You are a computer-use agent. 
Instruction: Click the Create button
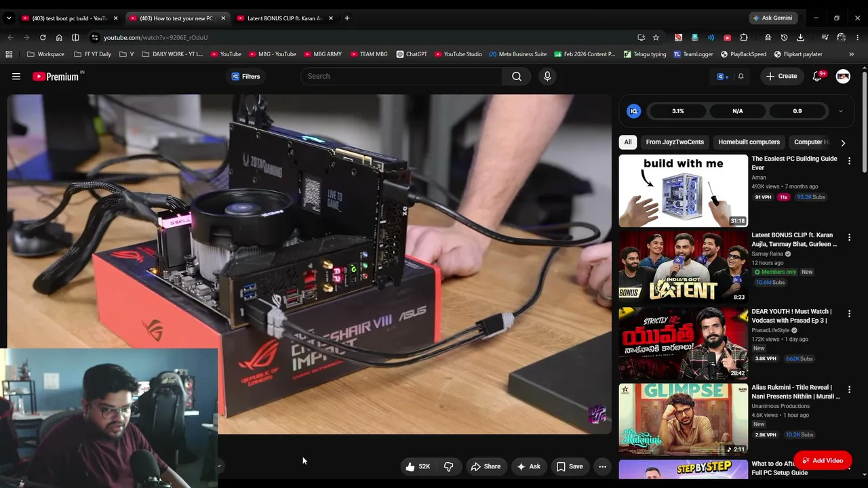[781, 77]
